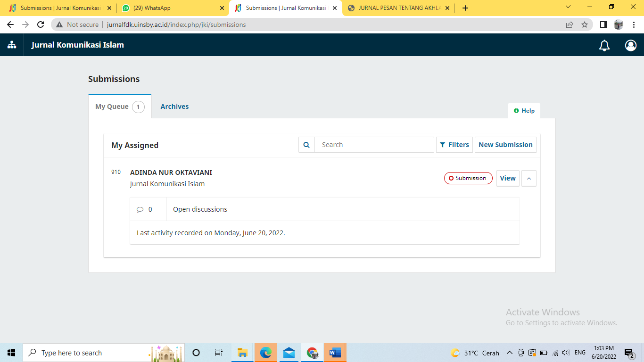Open the notifications bell icon
The image size is (644, 362).
pyautogui.click(x=604, y=45)
